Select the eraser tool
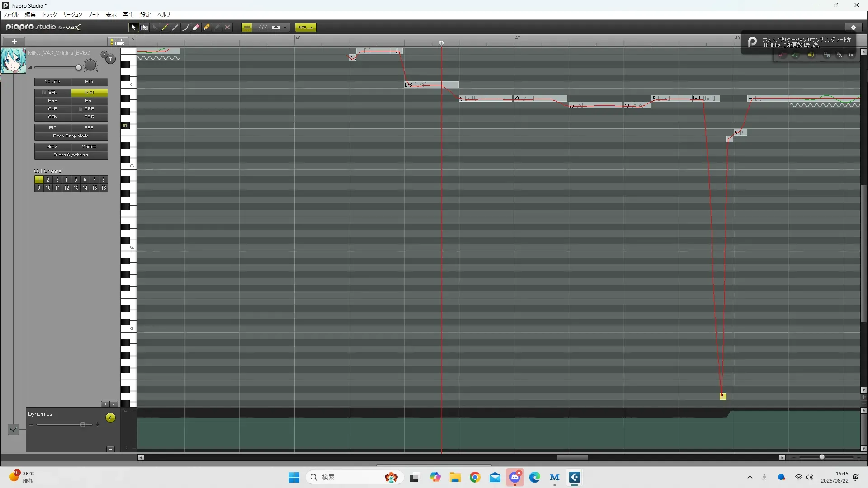 196,28
